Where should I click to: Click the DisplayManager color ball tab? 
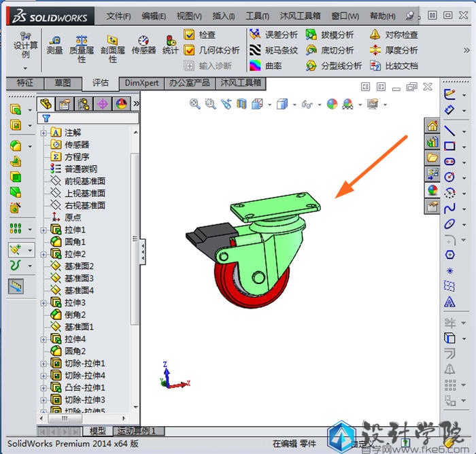tap(121, 104)
